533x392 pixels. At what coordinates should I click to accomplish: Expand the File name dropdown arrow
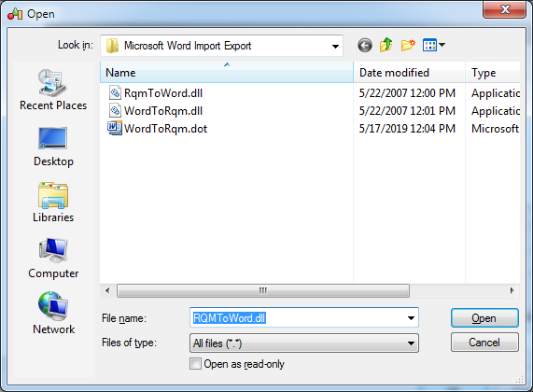click(411, 318)
